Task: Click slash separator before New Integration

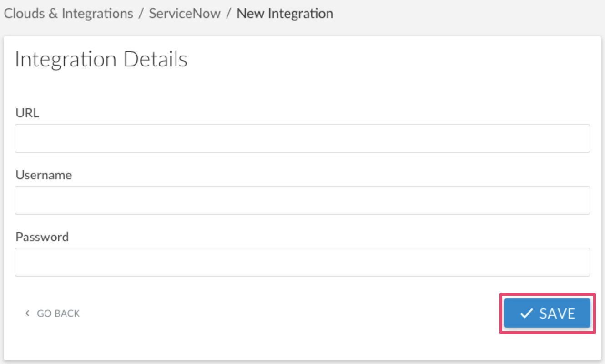Action: point(229,14)
